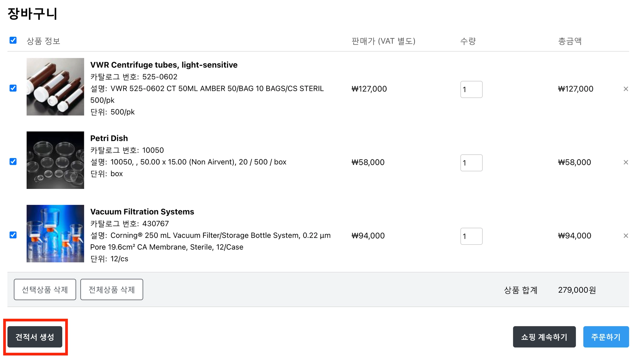644x364 pixels.
Task: Click the catalog number 430767
Action: click(156, 223)
